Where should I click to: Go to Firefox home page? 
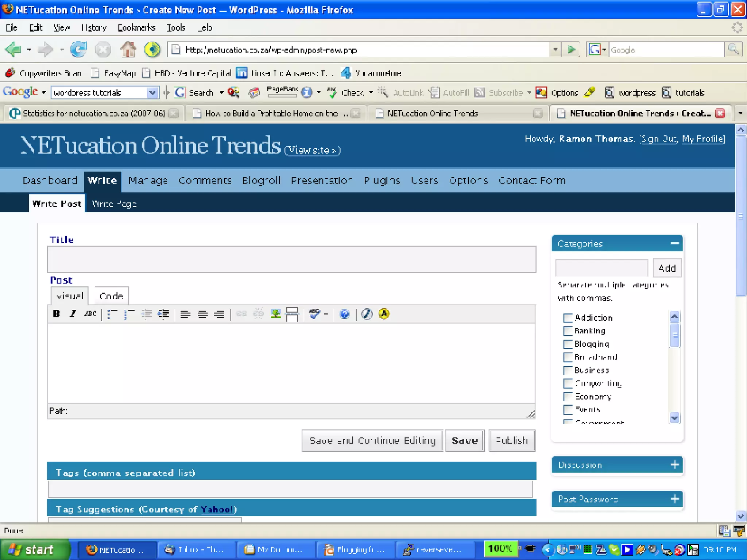click(128, 50)
